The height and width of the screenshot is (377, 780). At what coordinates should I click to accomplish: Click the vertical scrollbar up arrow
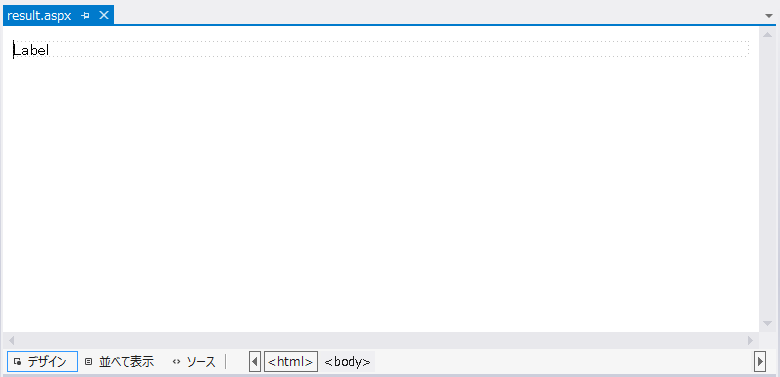[768, 35]
